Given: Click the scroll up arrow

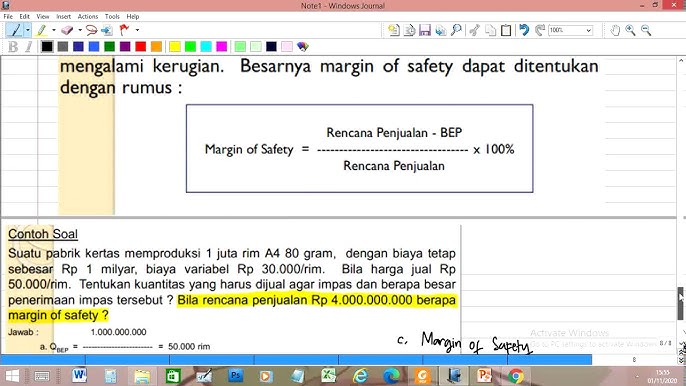Looking at the screenshot, I should click(681, 61).
